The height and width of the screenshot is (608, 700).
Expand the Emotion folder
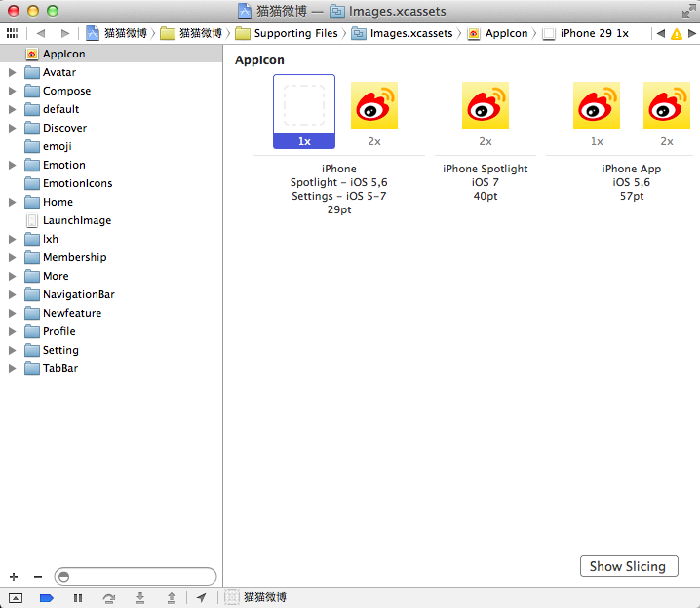pyautogui.click(x=13, y=165)
